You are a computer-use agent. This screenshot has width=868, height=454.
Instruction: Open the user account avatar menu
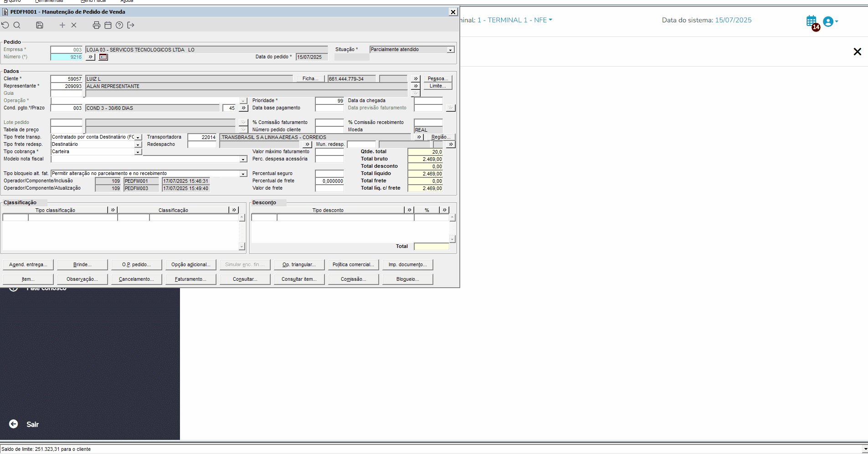[x=830, y=21]
